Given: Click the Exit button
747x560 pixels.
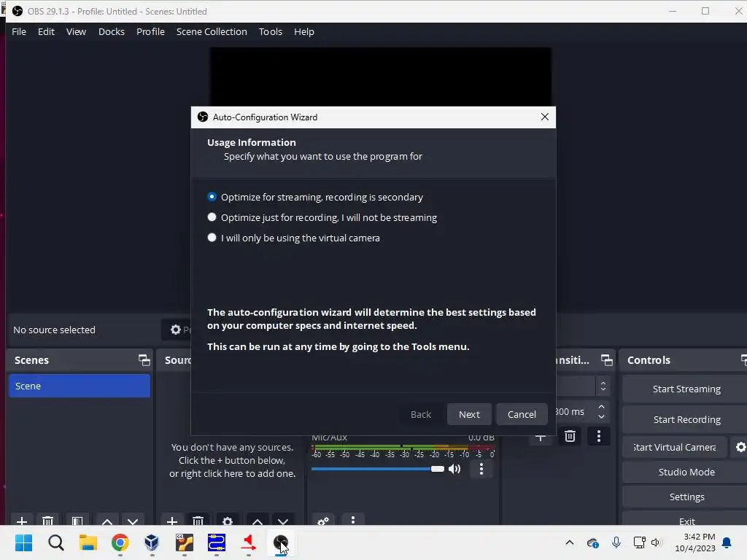Looking at the screenshot, I should [x=686, y=520].
